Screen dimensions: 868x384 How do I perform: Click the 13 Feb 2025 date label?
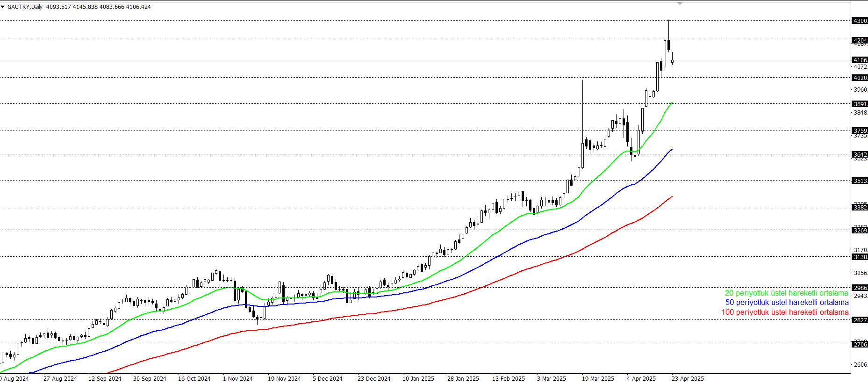(509, 379)
